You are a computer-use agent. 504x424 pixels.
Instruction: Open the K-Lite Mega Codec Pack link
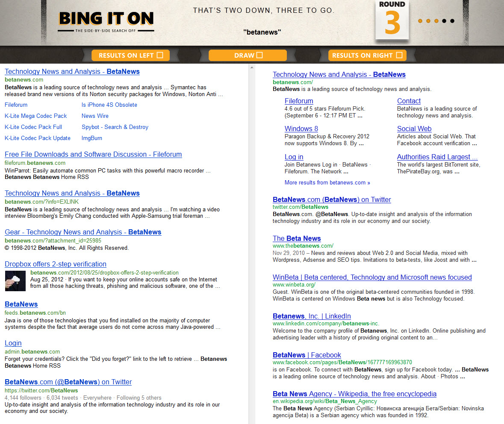tap(35, 116)
